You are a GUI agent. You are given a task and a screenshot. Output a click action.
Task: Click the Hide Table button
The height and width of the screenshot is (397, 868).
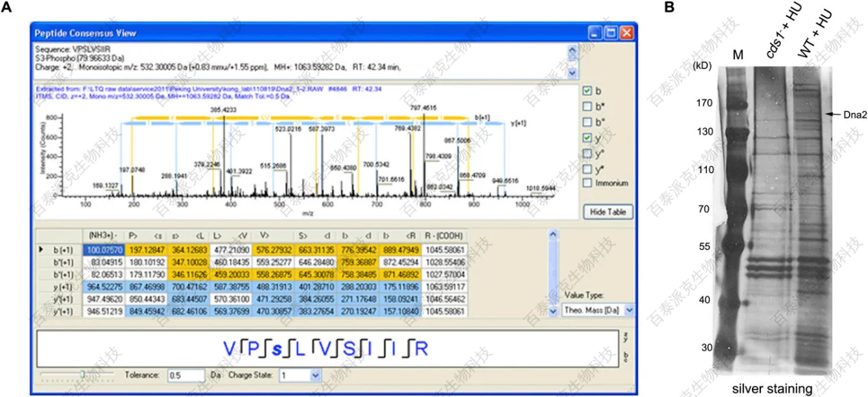(x=607, y=212)
